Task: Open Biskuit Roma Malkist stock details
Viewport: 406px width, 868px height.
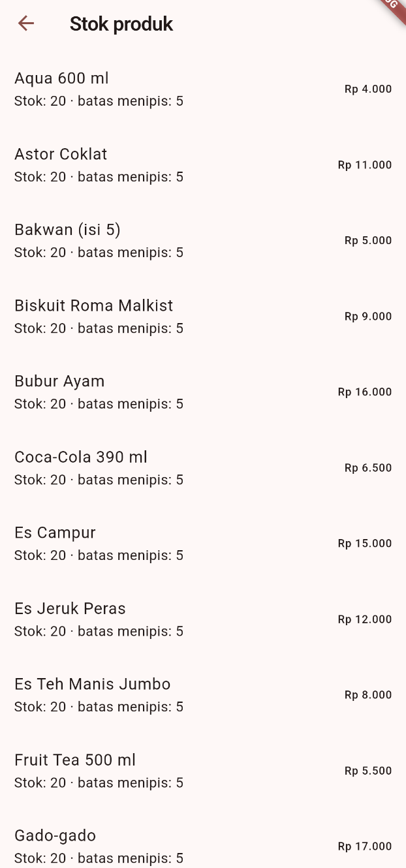Action: 94,306
